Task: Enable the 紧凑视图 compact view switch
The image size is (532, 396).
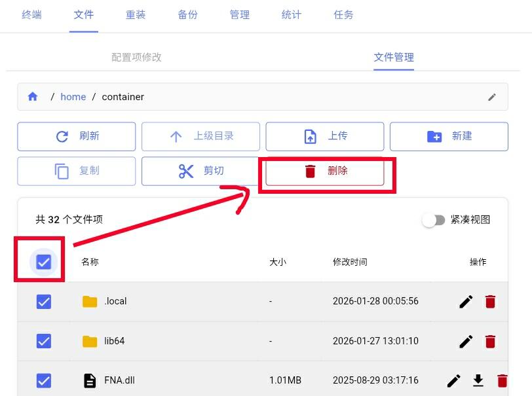Action: click(x=433, y=221)
